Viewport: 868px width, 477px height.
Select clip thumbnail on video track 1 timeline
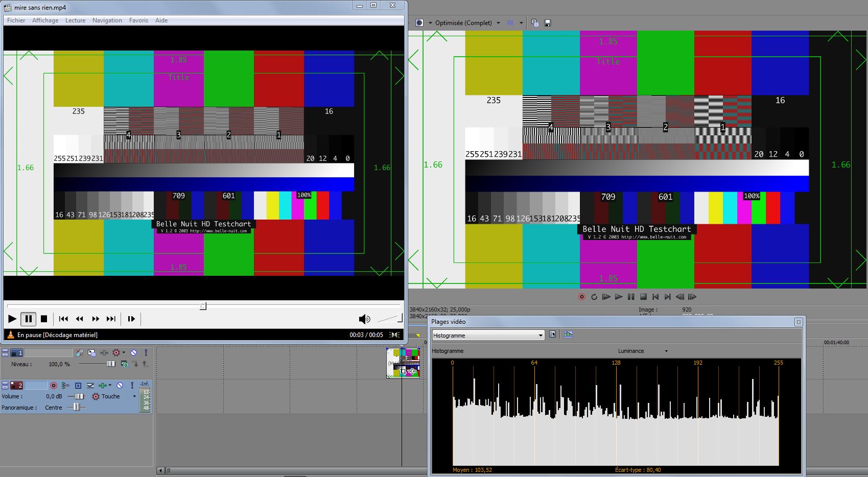pos(403,363)
